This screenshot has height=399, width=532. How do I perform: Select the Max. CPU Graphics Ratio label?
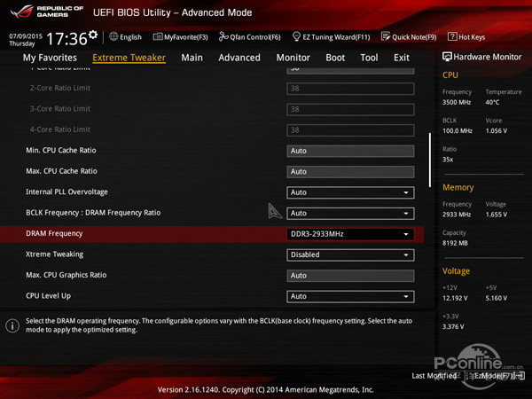point(66,275)
